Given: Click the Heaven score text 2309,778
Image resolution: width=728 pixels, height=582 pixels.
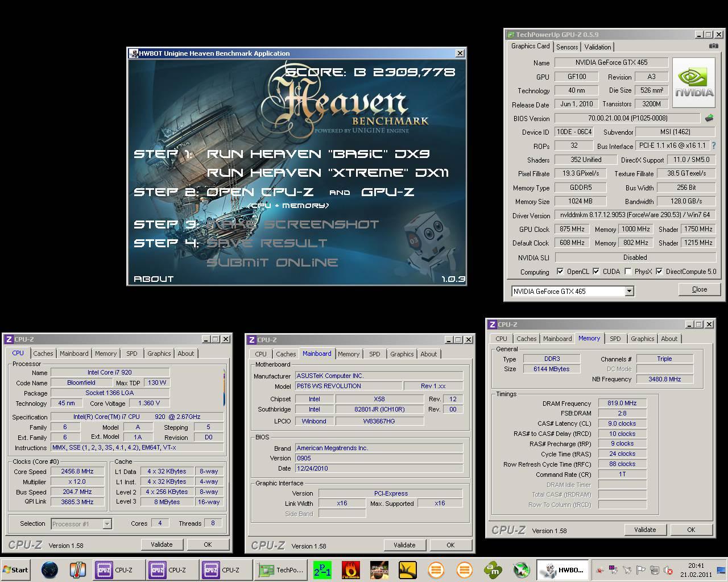Looking at the screenshot, I should [x=414, y=72].
